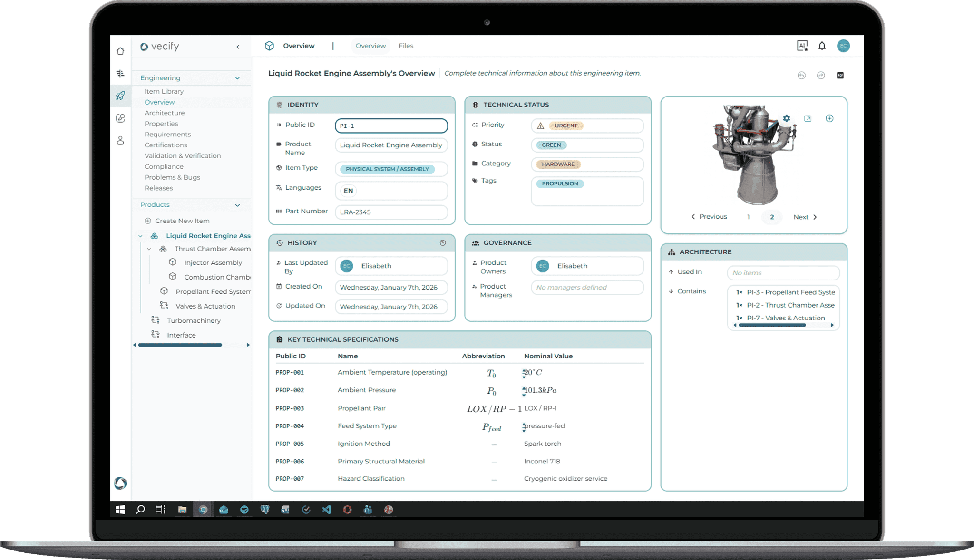This screenshot has width=974, height=560.
Task: Open the AI assistant icon
Action: tap(802, 46)
